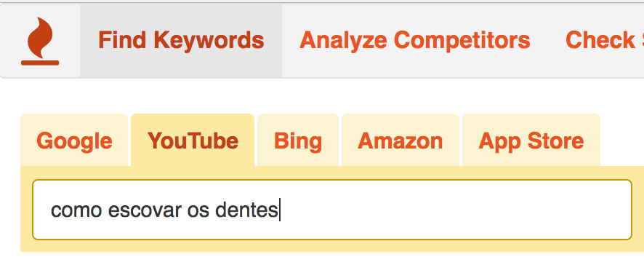644x265 pixels.
Task: Open the Analyze Competitors section
Action: tap(415, 40)
